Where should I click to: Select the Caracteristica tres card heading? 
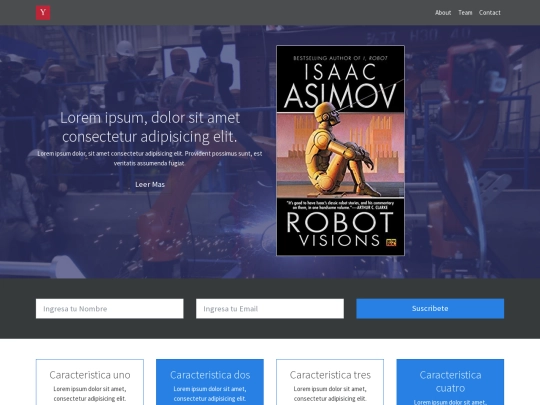[330, 375]
